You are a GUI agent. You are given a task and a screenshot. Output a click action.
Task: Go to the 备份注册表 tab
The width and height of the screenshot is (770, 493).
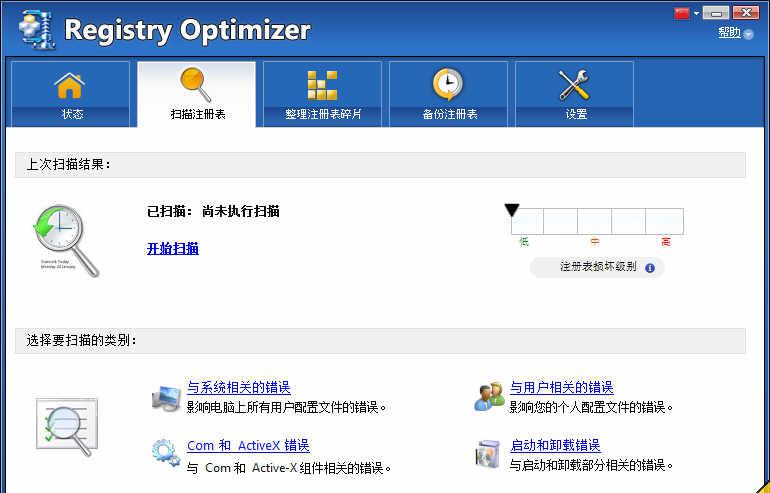pyautogui.click(x=448, y=94)
